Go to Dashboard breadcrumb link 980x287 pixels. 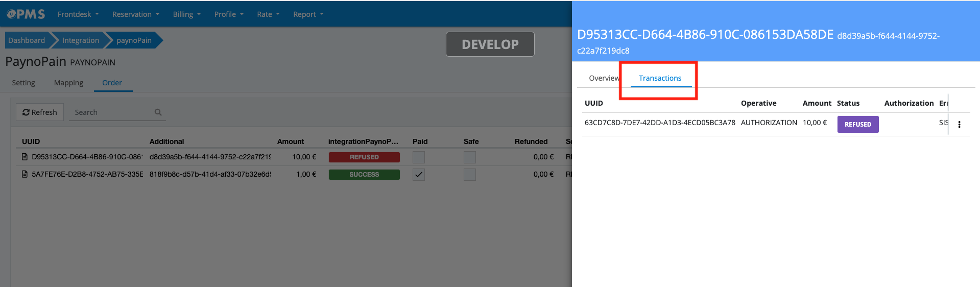tap(27, 40)
